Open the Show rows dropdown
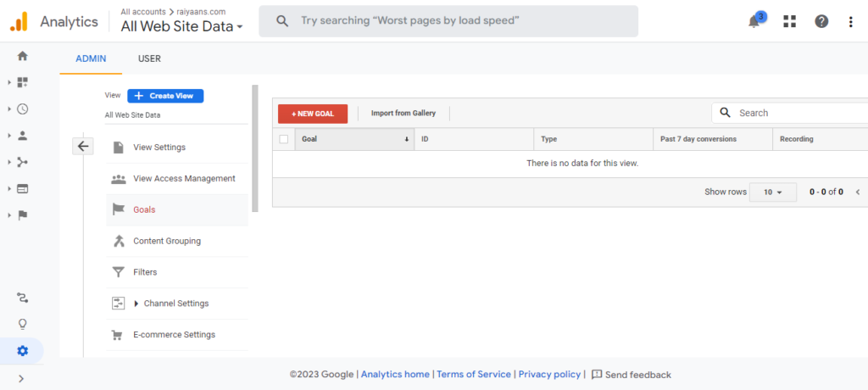868x390 pixels. [x=772, y=192]
